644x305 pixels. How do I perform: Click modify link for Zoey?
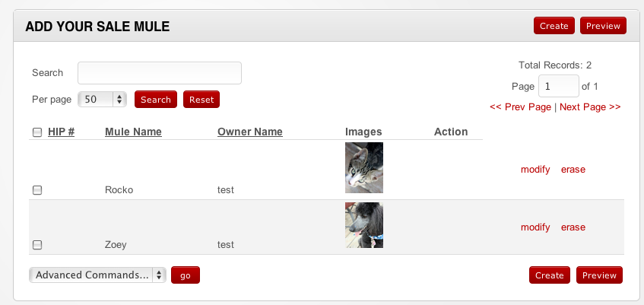(535, 227)
